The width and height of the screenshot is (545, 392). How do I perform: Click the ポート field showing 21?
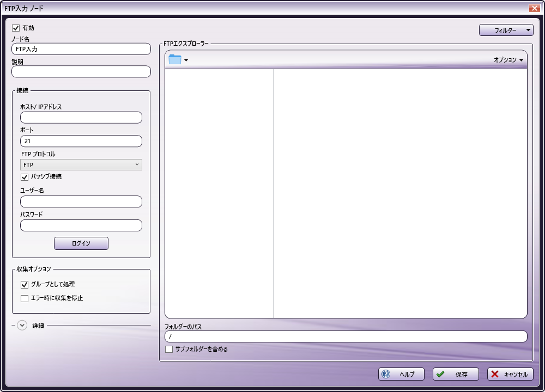click(x=81, y=142)
